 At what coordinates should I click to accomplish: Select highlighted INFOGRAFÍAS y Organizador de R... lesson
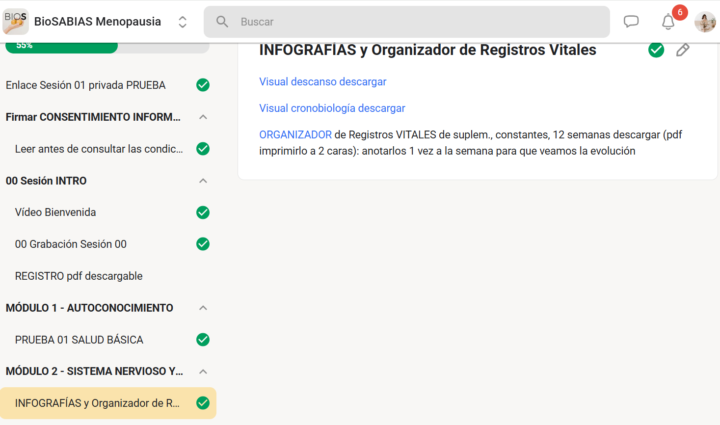pyautogui.click(x=108, y=403)
